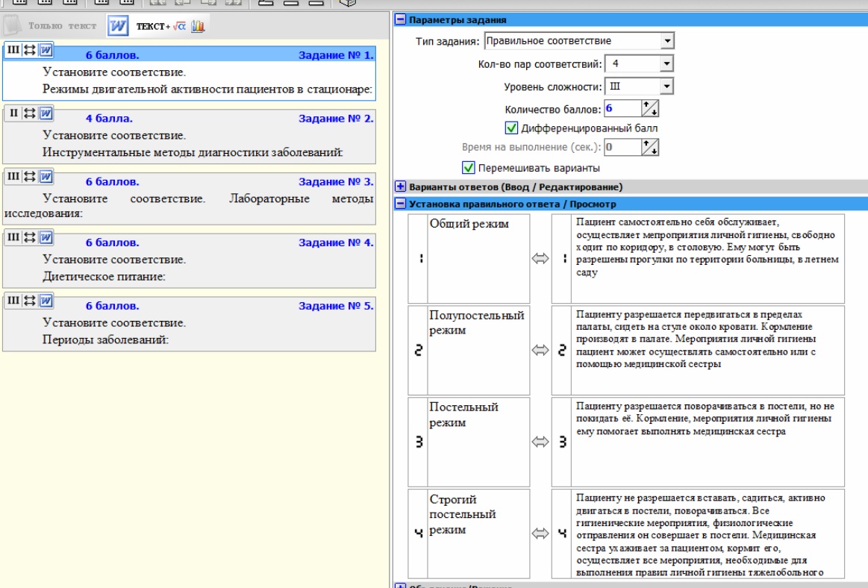This screenshot has height=588, width=868.
Task: Uncheck the 'Перемешивать варианты' option
Action: pos(468,167)
